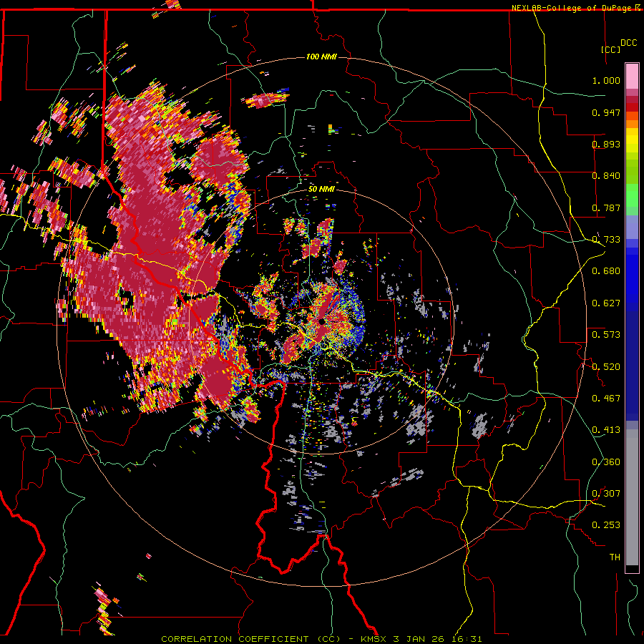The image size is (644, 644).
Task: Click the 100 NMI range ring label
Action: tap(321, 57)
